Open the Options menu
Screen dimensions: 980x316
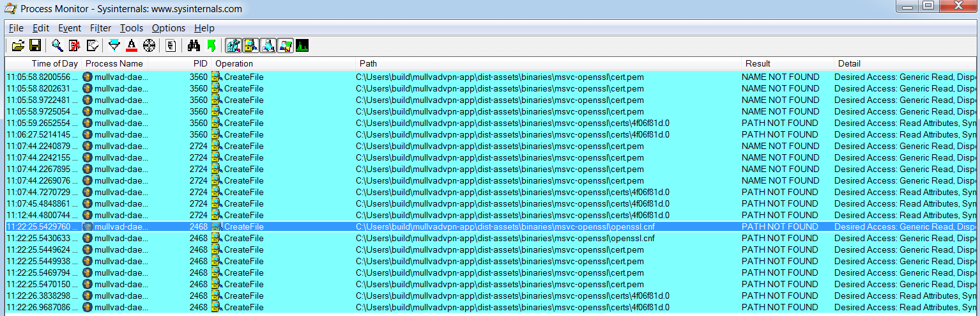pyautogui.click(x=169, y=28)
